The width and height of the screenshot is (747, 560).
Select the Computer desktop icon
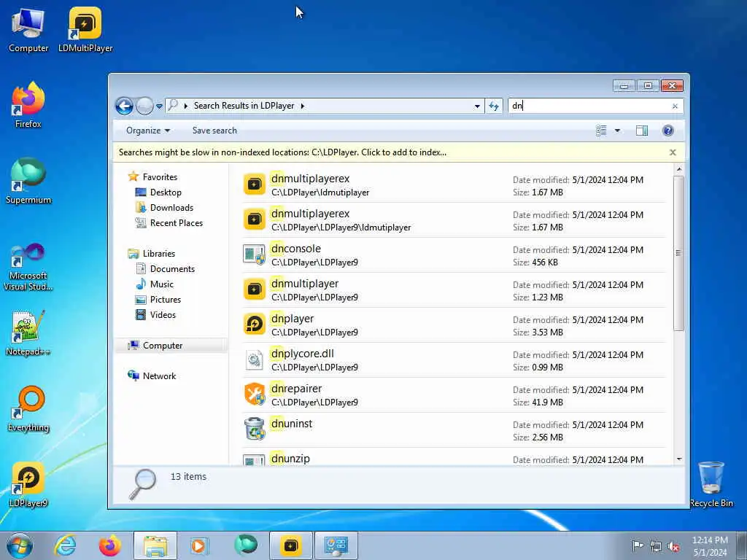tap(28, 30)
